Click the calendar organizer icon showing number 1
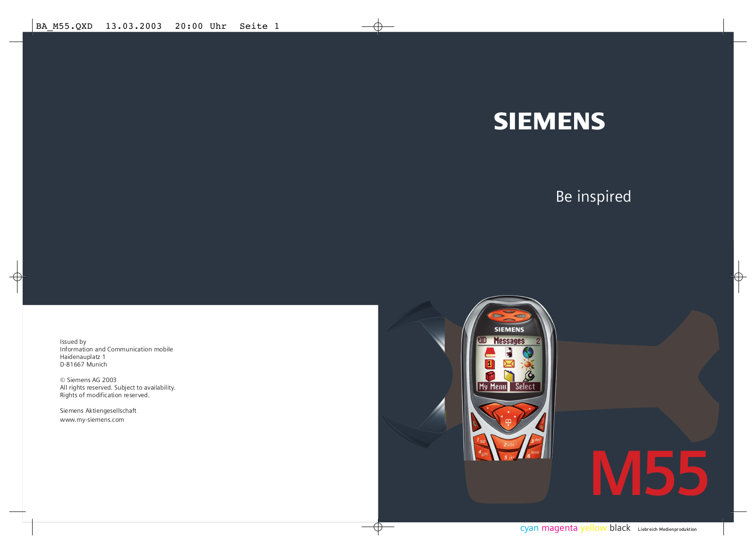 click(x=490, y=364)
